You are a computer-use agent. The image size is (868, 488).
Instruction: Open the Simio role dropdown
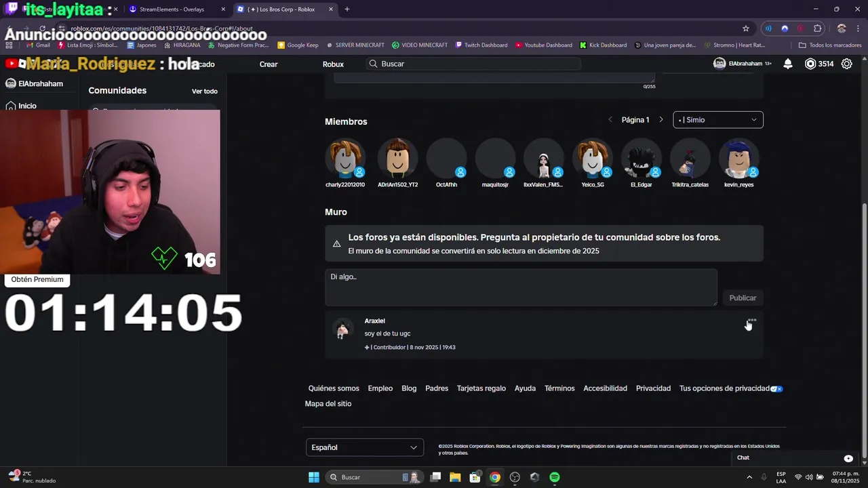pyautogui.click(x=718, y=120)
